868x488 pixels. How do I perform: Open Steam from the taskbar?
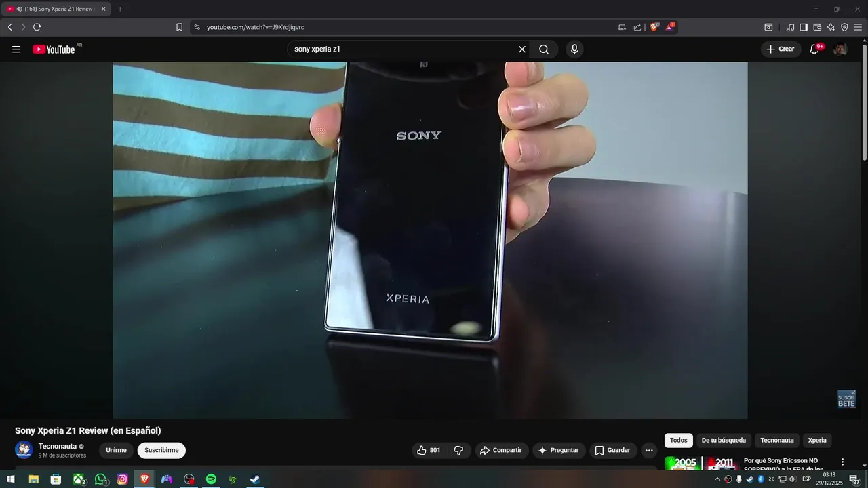pos(255,479)
